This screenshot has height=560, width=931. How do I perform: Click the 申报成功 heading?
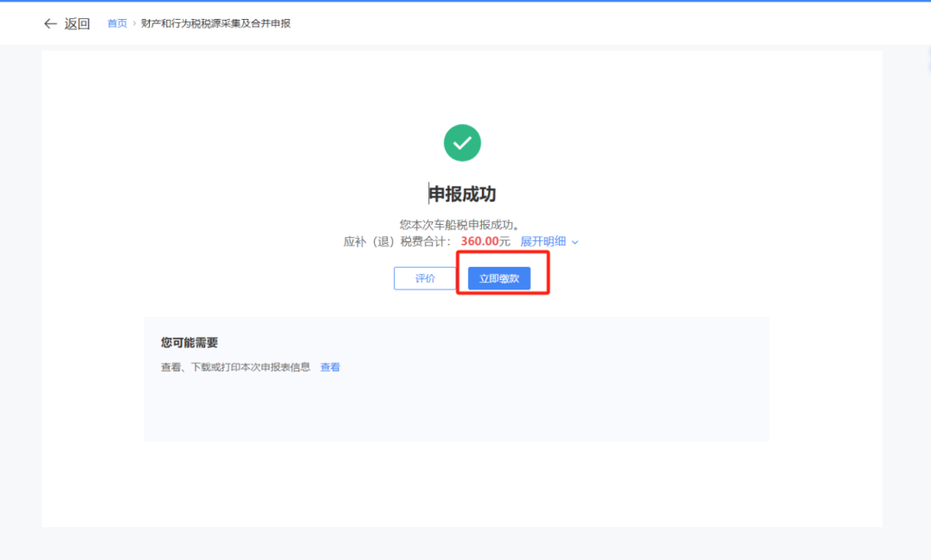(462, 194)
